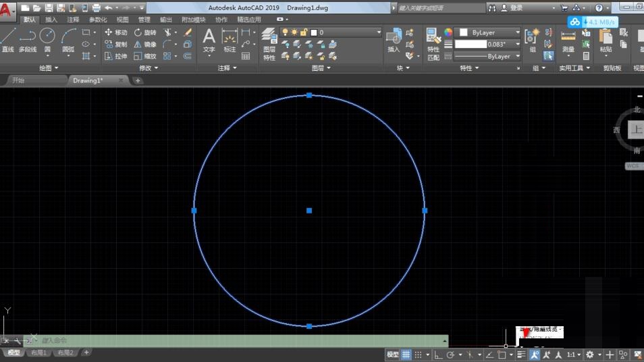
Task: Toggle object snap in status bar
Action: click(x=502, y=354)
